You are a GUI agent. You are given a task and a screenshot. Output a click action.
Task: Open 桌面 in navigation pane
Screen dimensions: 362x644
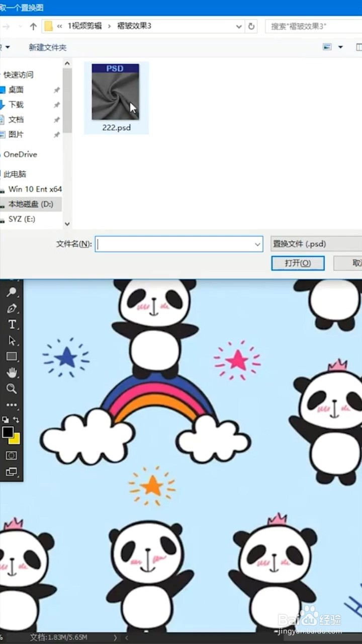(16, 90)
